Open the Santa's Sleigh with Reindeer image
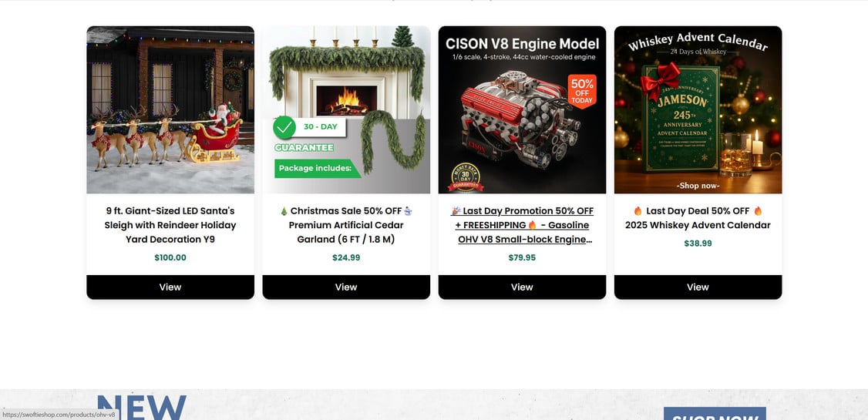Screen dimensions: 868x420 tap(170, 109)
